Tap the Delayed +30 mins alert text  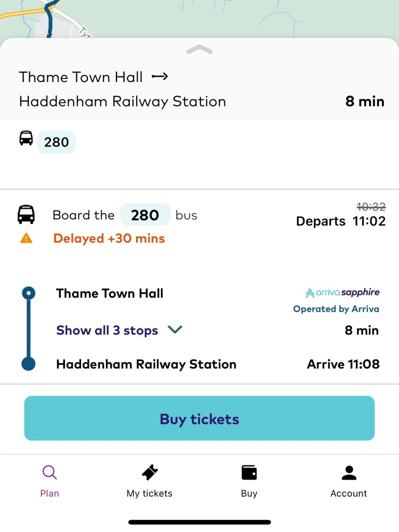coord(109,238)
